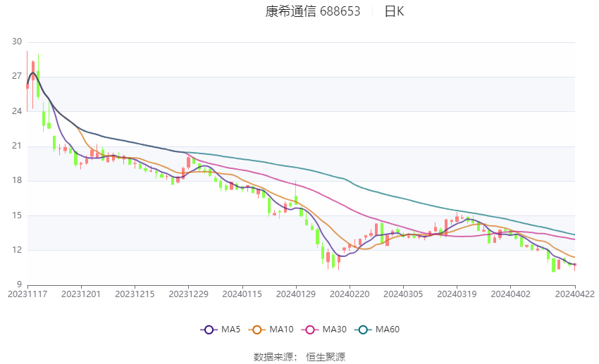Viewport: 599px width, 364px height.
Task: Toggle the MA10 legend series
Action: tap(271, 330)
